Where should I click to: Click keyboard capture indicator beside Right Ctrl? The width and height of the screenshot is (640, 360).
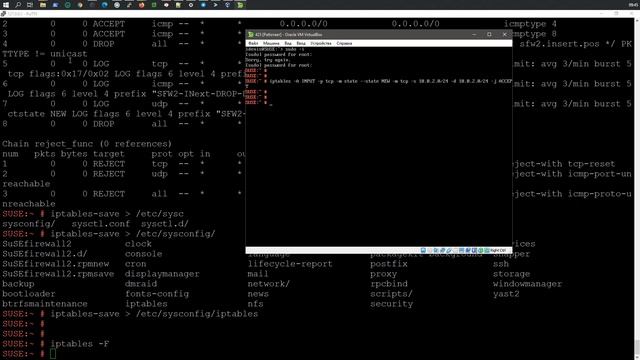pyautogui.click(x=487, y=250)
